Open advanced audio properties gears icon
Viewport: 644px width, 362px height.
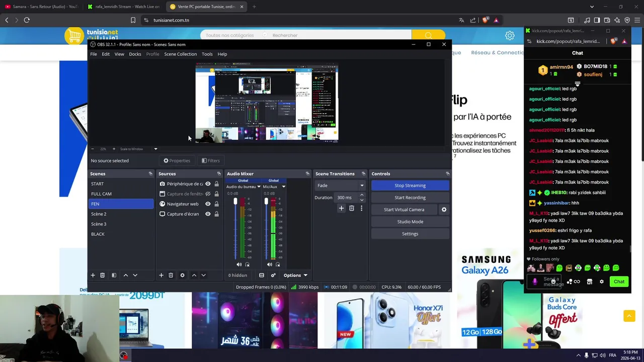[273, 275]
